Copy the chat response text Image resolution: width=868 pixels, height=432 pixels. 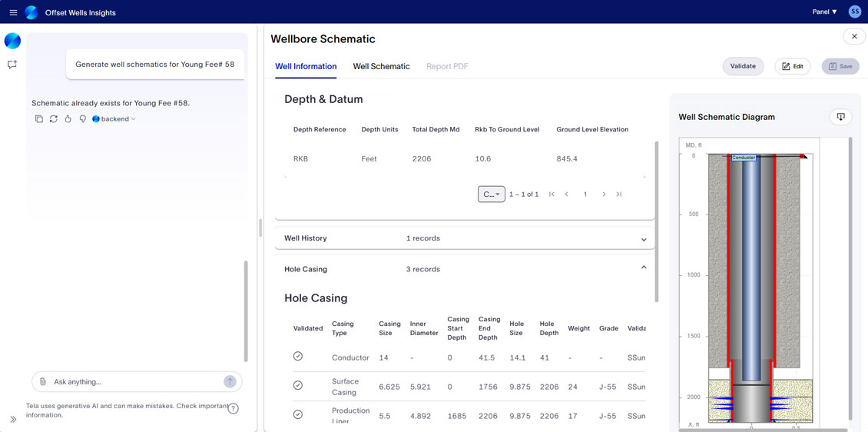[38, 118]
